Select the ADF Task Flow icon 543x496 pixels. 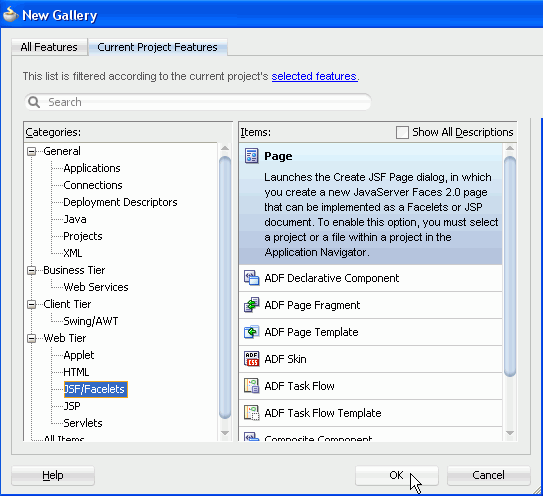coord(251,386)
